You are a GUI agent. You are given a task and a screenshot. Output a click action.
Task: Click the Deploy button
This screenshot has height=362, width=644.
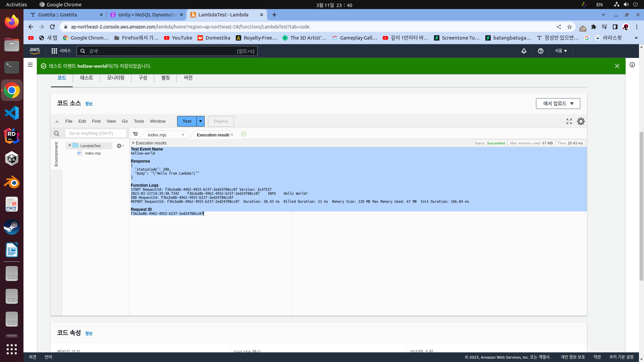coord(221,121)
